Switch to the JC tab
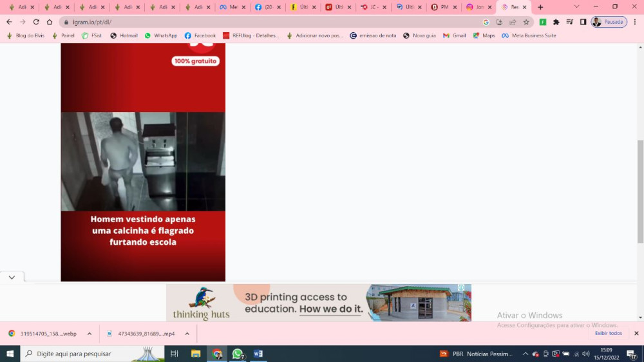This screenshot has height=362, width=644. 374,7
